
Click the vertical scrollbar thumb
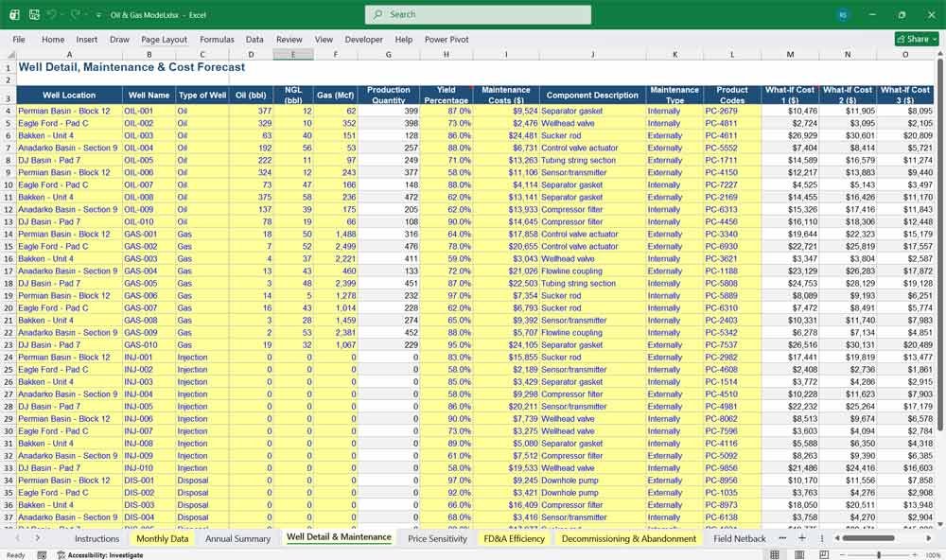pyautogui.click(x=940, y=246)
